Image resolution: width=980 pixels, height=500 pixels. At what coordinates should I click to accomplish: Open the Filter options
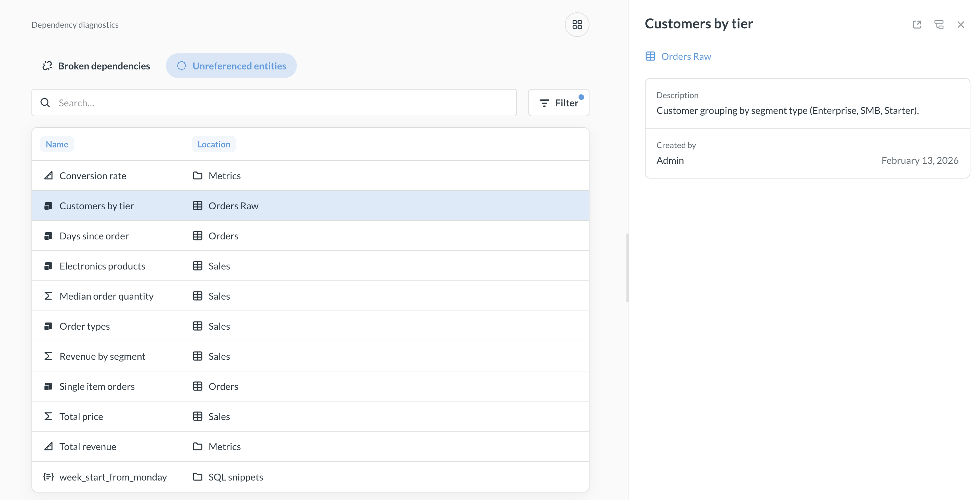click(x=558, y=103)
